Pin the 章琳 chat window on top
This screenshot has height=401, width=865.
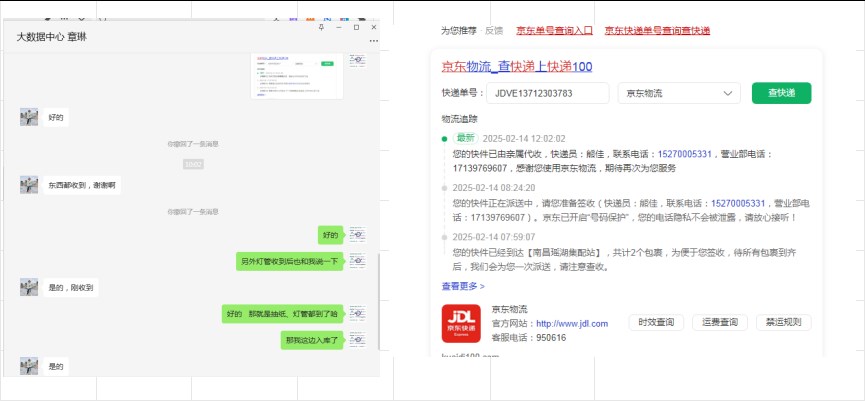[322, 27]
